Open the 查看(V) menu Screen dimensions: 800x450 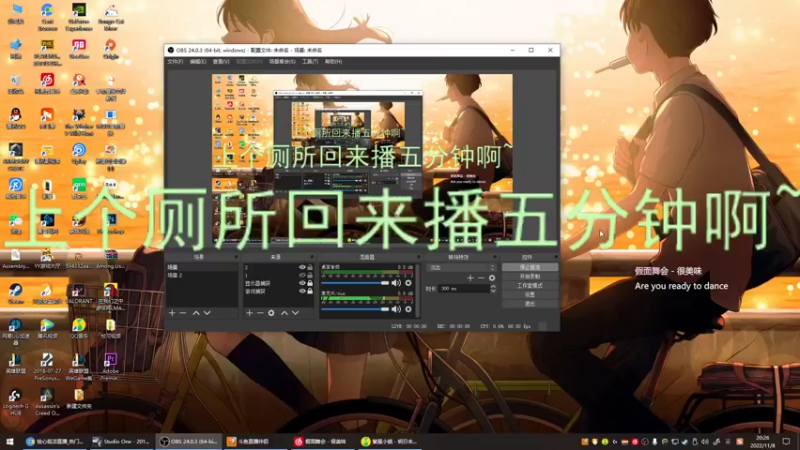[221, 62]
